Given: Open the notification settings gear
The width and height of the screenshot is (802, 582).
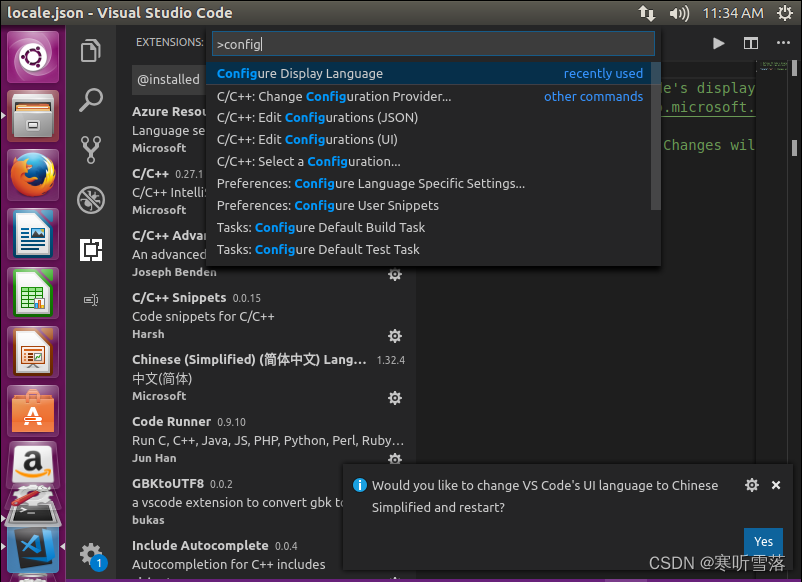Looking at the screenshot, I should point(752,485).
